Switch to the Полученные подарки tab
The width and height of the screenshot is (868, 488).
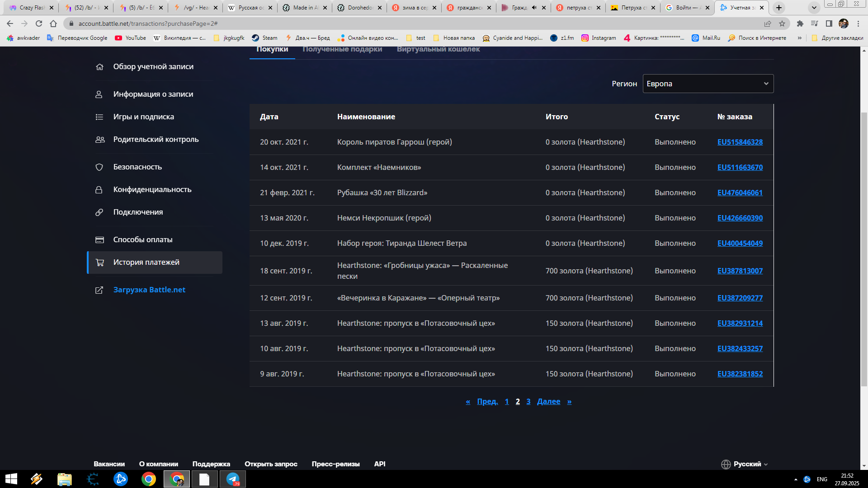pos(342,49)
